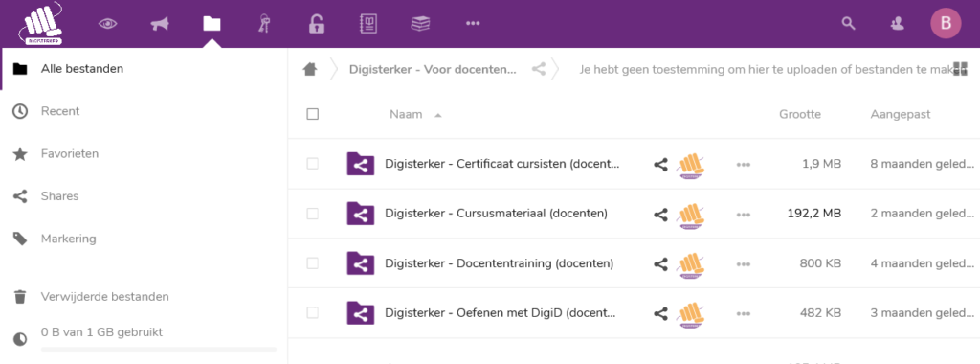Click the share icon on the Cursusmateriaal row
Screen dimensions: 980x364
tap(660, 215)
